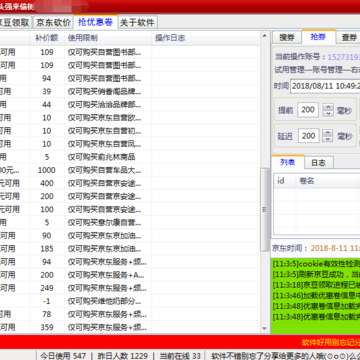Click the coupon table scroll-up arrow
Screen dimensions: 360x360
(265, 36)
